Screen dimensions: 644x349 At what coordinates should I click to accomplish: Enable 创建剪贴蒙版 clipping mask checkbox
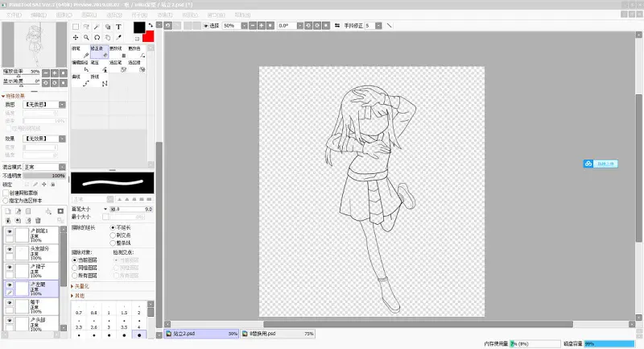tap(6, 193)
